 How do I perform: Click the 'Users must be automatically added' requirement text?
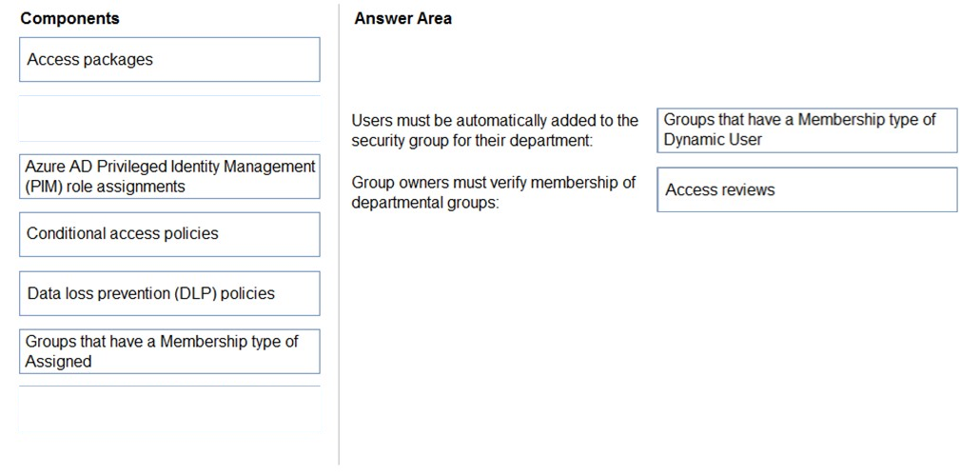coord(495,130)
